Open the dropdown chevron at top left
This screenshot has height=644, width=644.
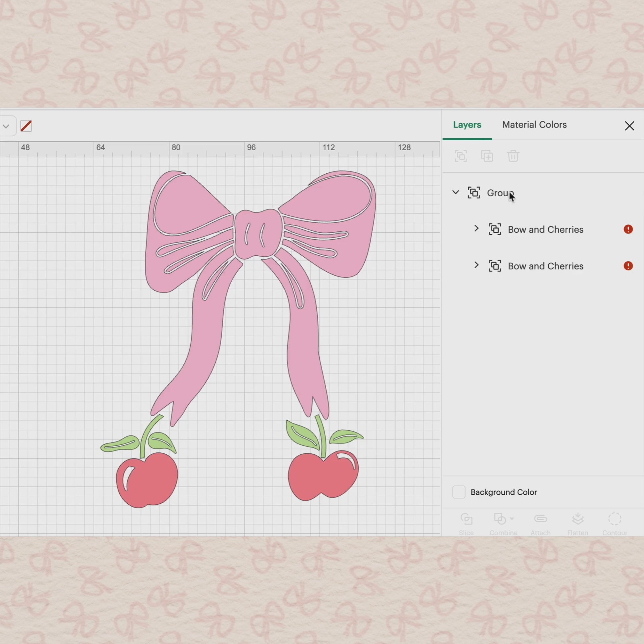(x=6, y=126)
